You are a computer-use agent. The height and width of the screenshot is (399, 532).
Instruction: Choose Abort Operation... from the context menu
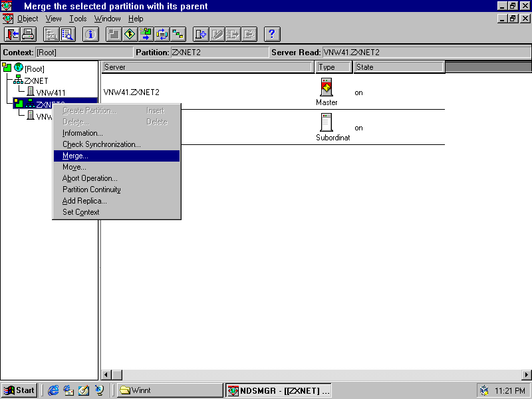pyautogui.click(x=117, y=178)
